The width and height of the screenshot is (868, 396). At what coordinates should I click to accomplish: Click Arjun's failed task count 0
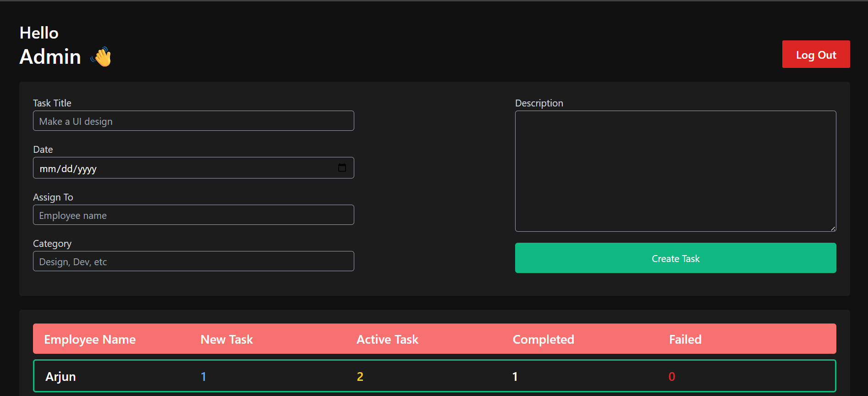tap(672, 377)
